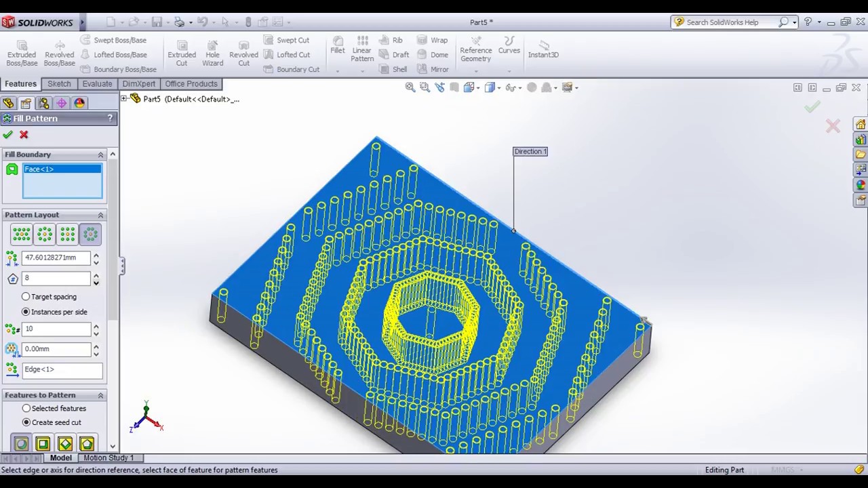The image size is (868, 488).
Task: Click Zoom to Fit icon
Action: coord(410,87)
